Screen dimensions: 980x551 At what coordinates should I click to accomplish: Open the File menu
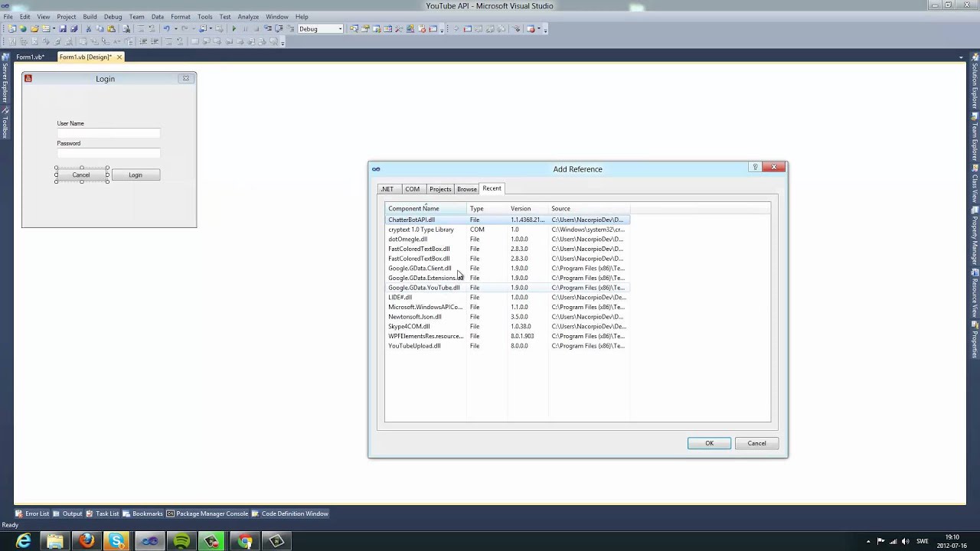pos(8,17)
